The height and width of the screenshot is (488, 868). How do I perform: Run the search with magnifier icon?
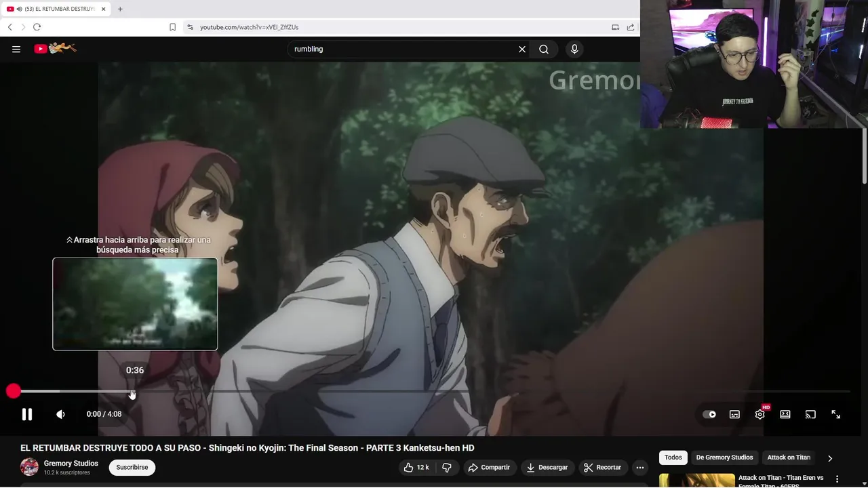544,49
